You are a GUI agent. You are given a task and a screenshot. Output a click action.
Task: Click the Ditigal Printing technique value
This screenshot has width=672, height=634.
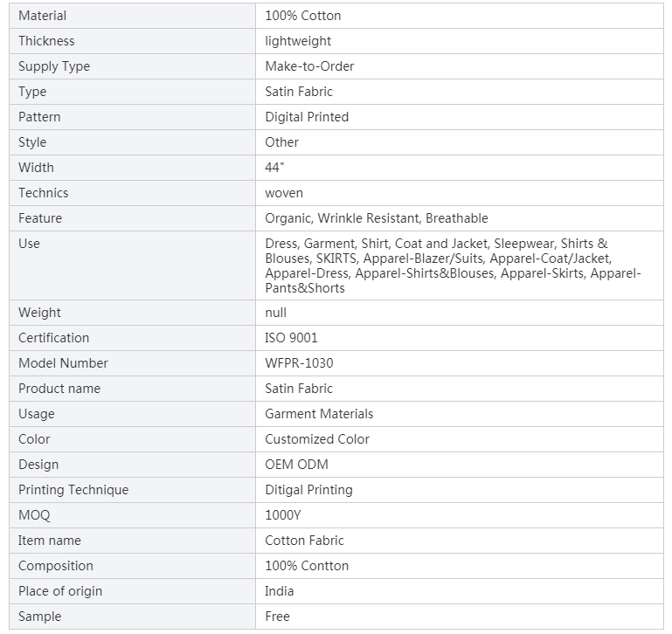tap(308, 490)
